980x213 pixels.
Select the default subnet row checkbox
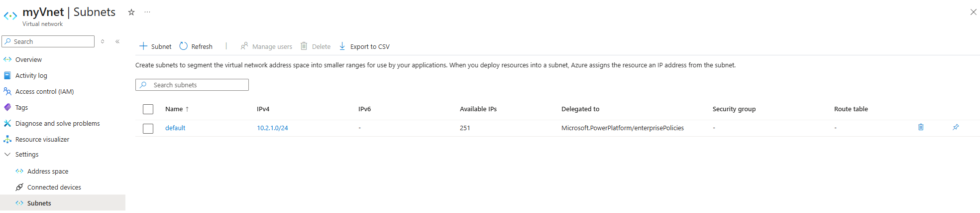(148, 128)
